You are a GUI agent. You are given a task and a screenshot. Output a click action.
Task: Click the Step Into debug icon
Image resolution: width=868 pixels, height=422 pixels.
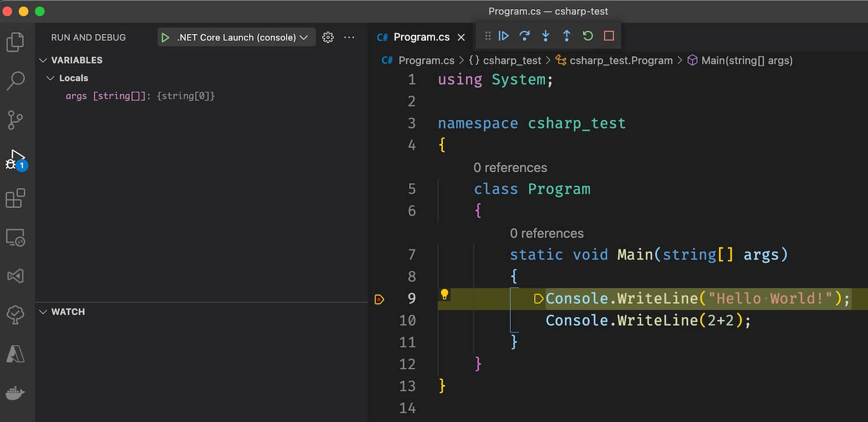545,36
